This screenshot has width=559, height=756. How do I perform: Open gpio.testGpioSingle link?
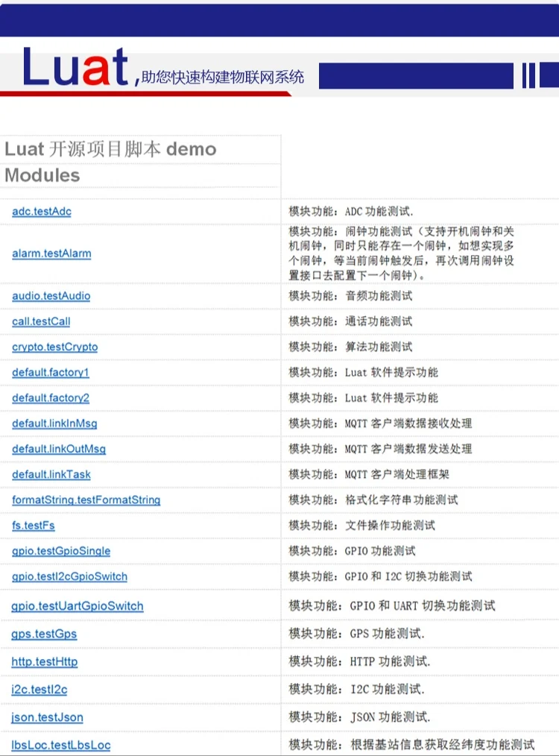pos(61,551)
